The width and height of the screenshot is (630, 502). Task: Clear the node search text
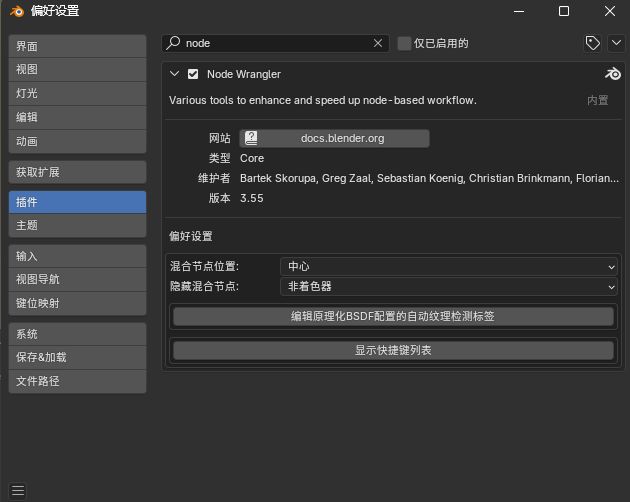pyautogui.click(x=378, y=43)
